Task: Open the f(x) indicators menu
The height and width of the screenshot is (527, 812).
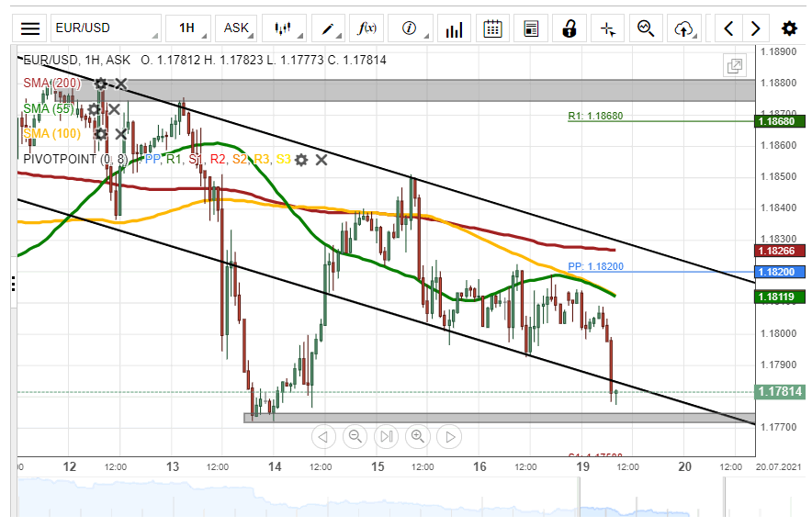Action: pos(367,28)
